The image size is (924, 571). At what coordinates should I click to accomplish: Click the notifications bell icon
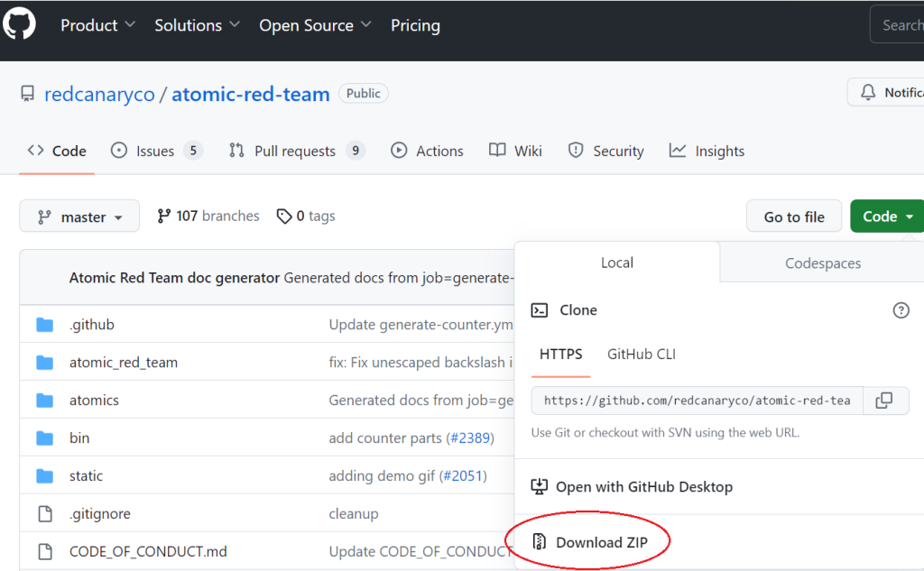868,93
